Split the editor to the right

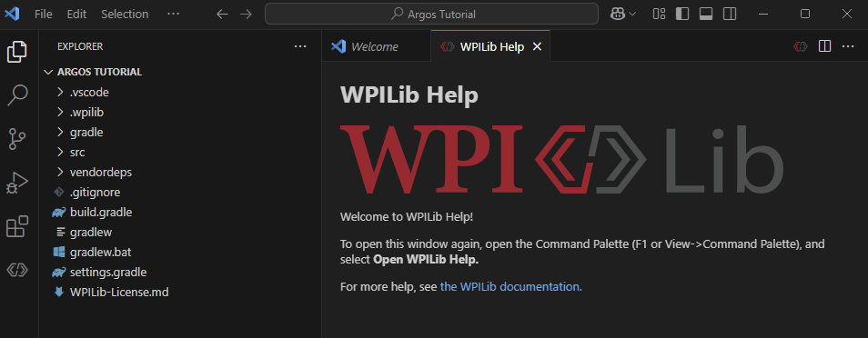[x=825, y=46]
